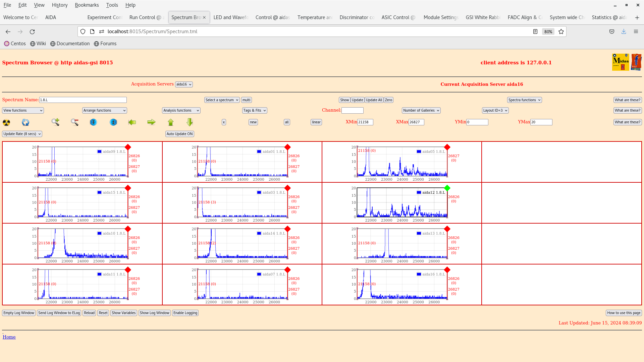Open the Acquisition Servers aida16 dropdown
The width and height of the screenshot is (644, 362).
pos(184,84)
